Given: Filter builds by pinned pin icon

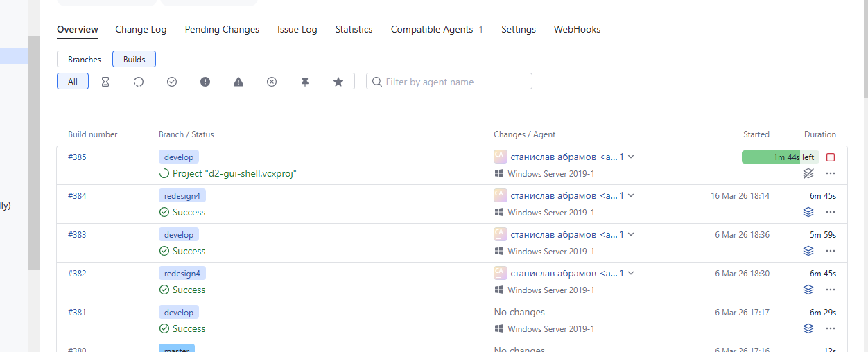Looking at the screenshot, I should point(305,82).
